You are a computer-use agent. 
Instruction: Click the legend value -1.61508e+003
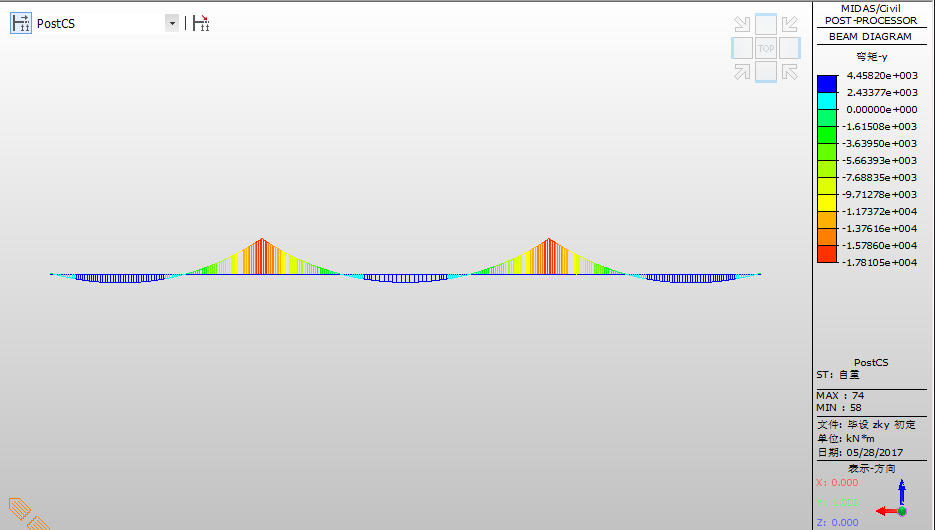click(x=880, y=126)
